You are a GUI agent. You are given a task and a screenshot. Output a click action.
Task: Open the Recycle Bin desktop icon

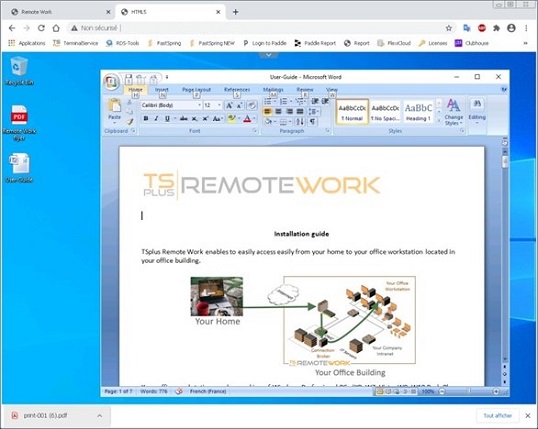pyautogui.click(x=19, y=71)
